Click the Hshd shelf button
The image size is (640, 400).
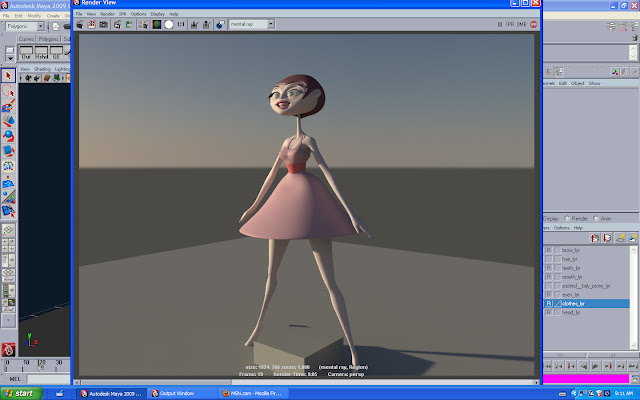point(41,53)
